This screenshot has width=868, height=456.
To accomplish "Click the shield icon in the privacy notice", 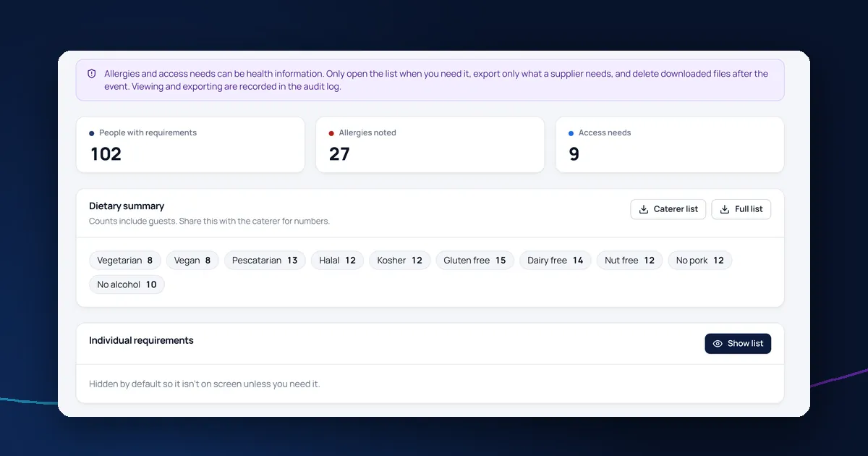I will pyautogui.click(x=92, y=74).
